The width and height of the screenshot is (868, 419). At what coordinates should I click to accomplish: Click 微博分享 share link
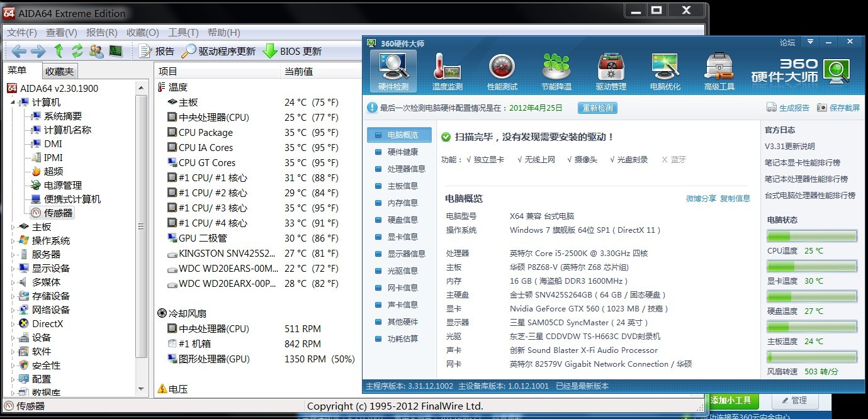pyautogui.click(x=701, y=198)
